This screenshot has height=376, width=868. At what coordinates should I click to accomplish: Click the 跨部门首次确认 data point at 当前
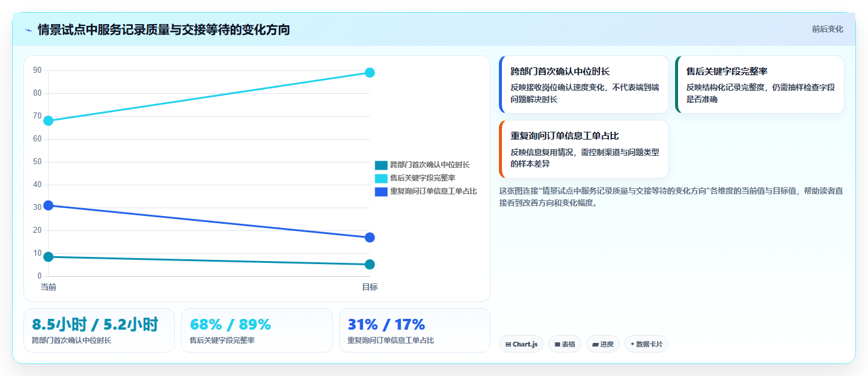tap(49, 257)
